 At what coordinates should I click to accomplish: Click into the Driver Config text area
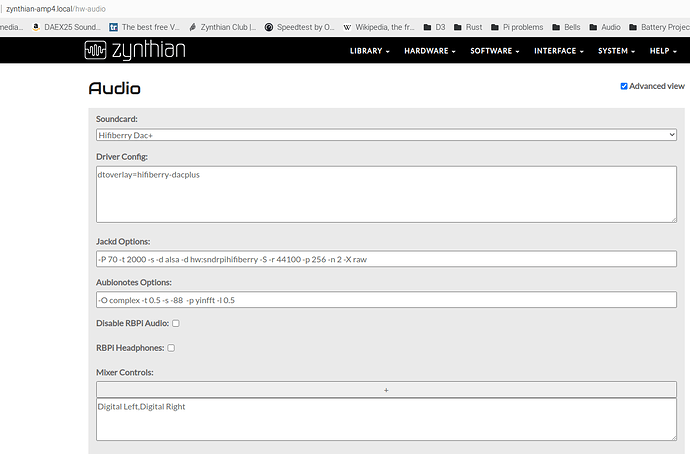[386, 194]
